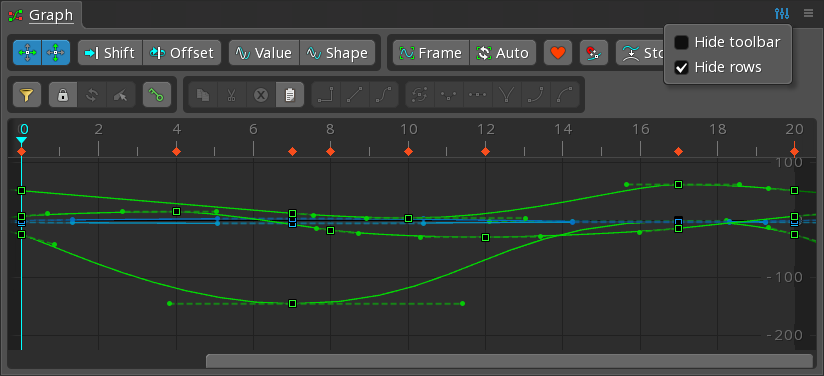Viewport: 824px width, 376px height.
Task: Toggle the padlock lock icon
Action: 63,95
